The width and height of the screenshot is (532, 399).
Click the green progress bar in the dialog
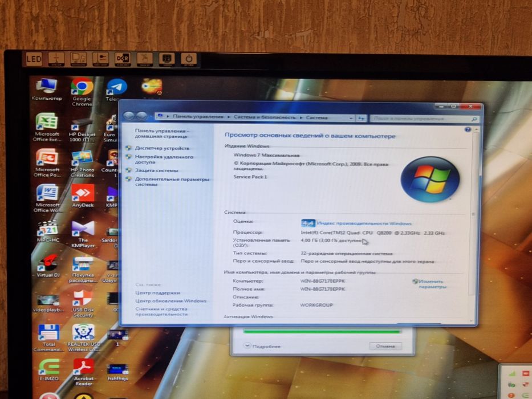pos(321,332)
